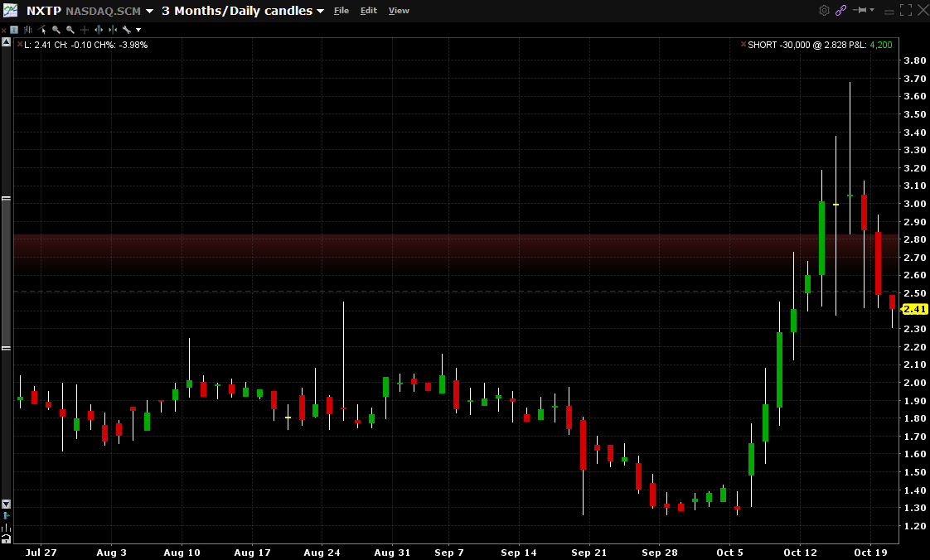This screenshot has width=930, height=560.
Task: Click the Jul 27 date axis label
Action: (41, 553)
